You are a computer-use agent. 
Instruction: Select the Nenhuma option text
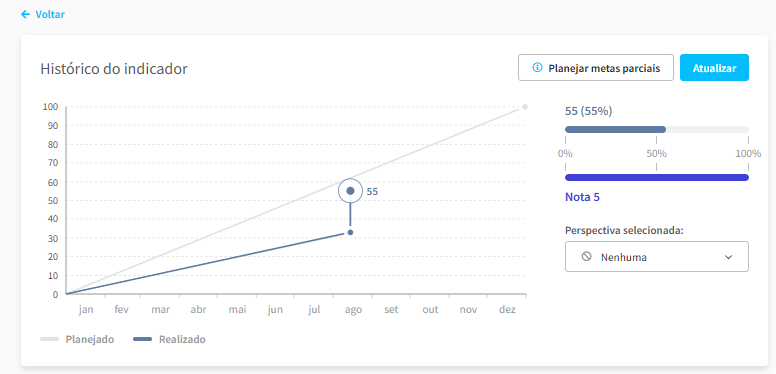[624, 257]
